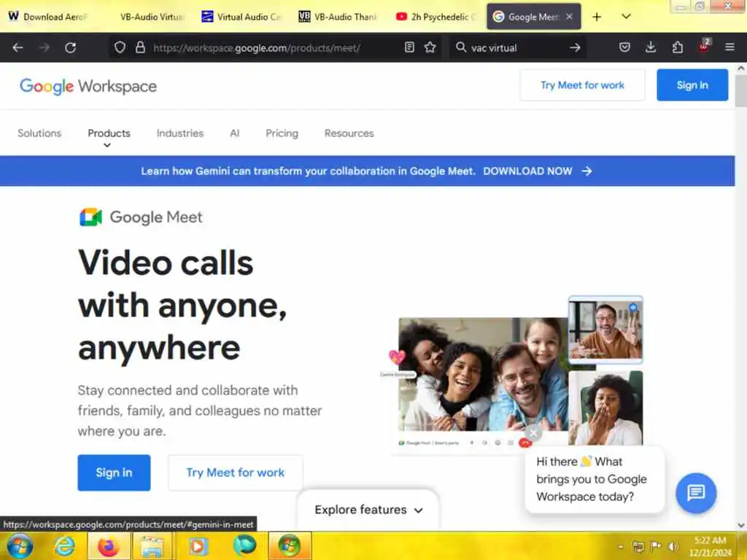This screenshot has width=747, height=560.
Task: Submit search with the go arrow
Action: coord(575,47)
